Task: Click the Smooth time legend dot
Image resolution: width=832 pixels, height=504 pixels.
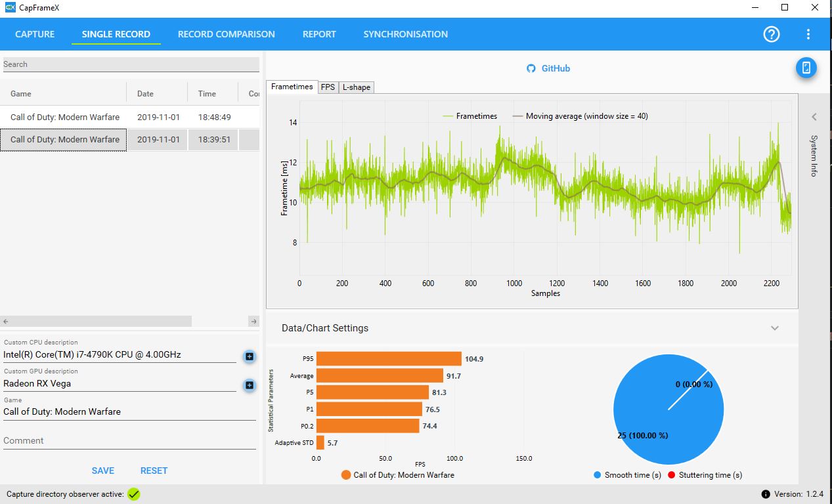Action: tap(597, 475)
